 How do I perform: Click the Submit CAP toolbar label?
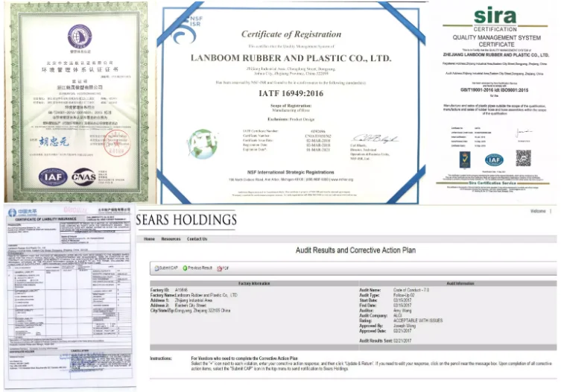pyautogui.click(x=168, y=268)
